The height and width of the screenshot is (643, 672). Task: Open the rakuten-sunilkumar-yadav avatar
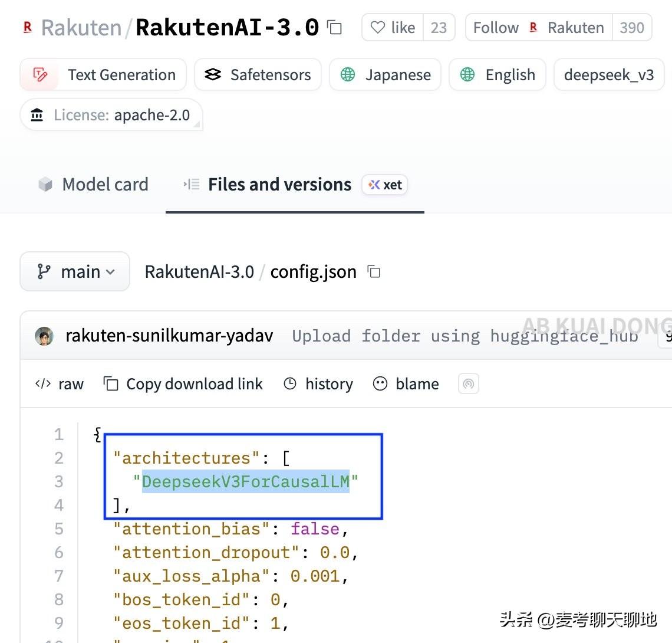tap(44, 336)
